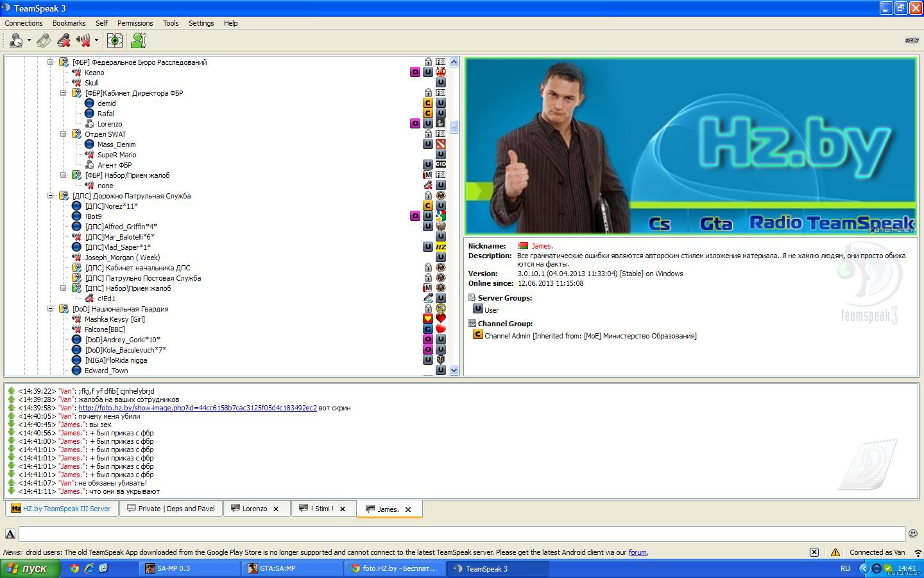
Task: Select user Falcone[BBC]
Action: pyautogui.click(x=105, y=329)
